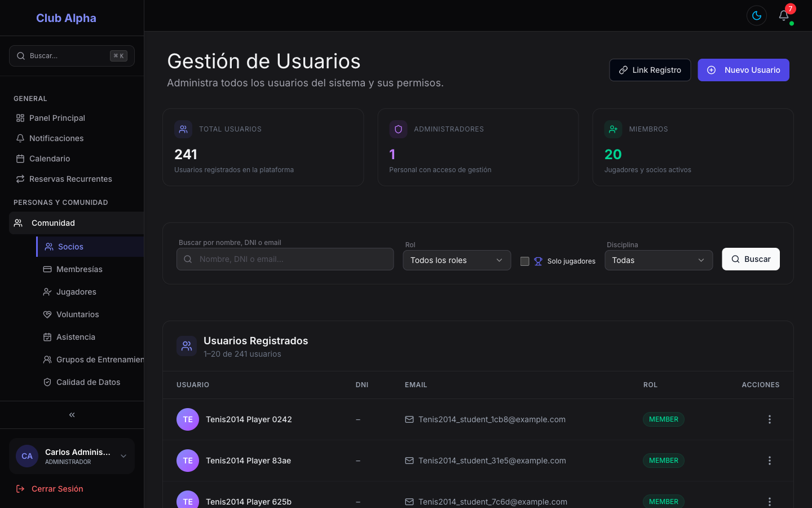Click MEMBER badge for Player 0242

[x=664, y=419]
